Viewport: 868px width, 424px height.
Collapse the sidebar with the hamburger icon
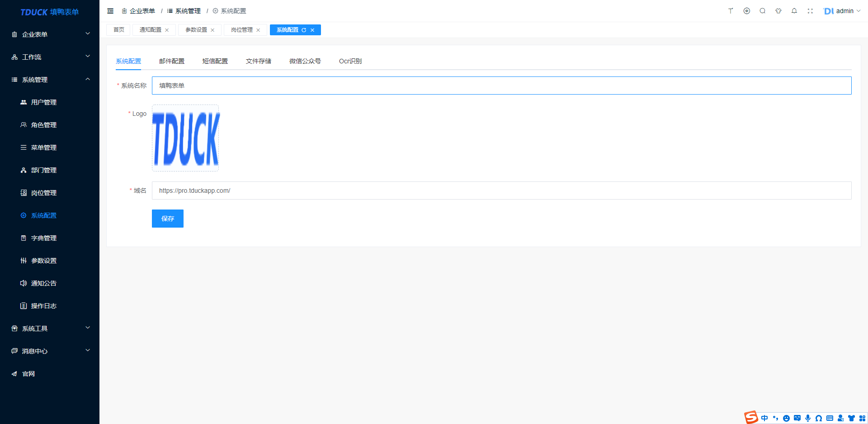pos(110,11)
